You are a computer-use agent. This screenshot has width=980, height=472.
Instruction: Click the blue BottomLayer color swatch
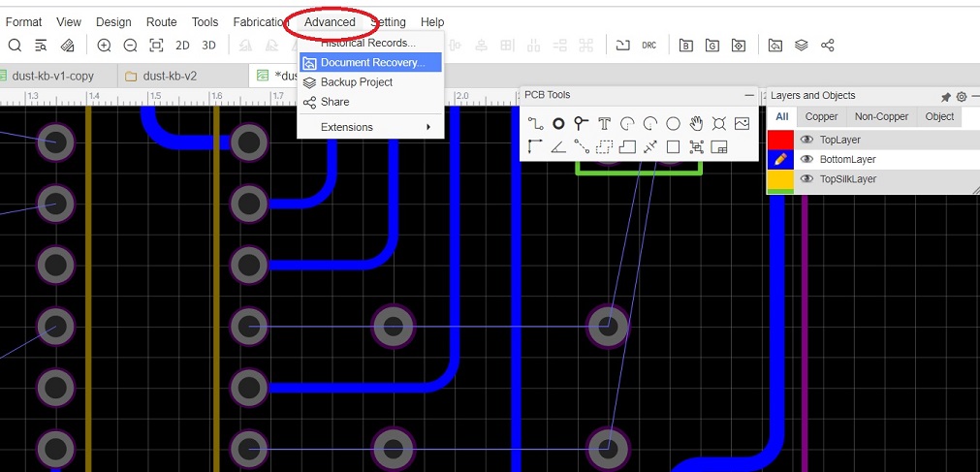(780, 159)
